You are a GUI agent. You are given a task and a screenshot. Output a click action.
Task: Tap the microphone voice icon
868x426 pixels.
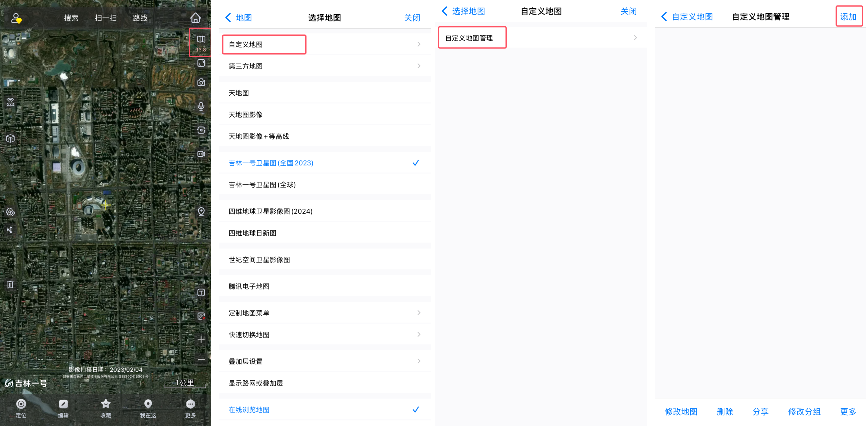(x=201, y=106)
